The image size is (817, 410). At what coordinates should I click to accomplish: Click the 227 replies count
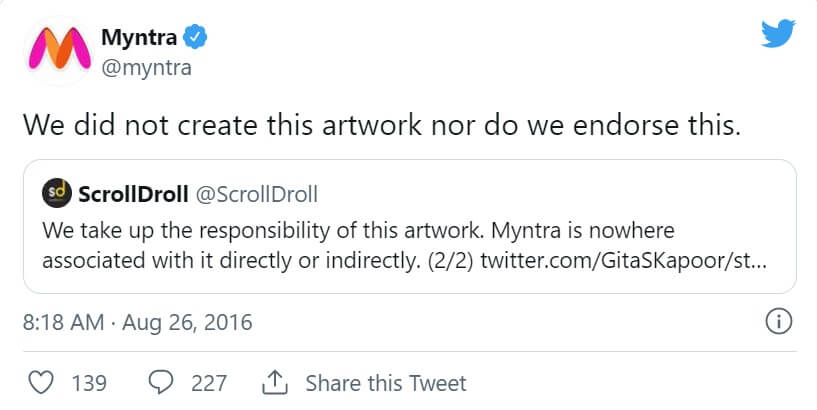[208, 382]
